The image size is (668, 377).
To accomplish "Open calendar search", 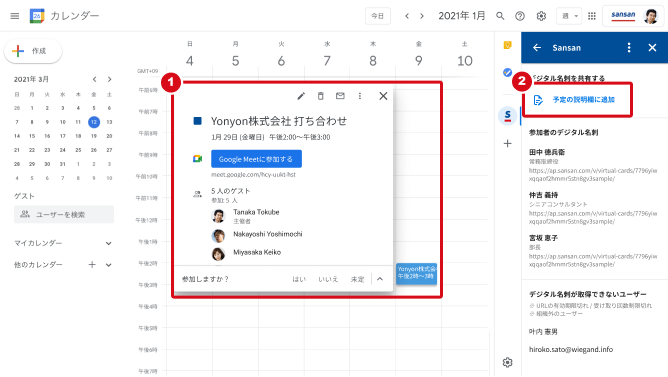I will tap(500, 16).
